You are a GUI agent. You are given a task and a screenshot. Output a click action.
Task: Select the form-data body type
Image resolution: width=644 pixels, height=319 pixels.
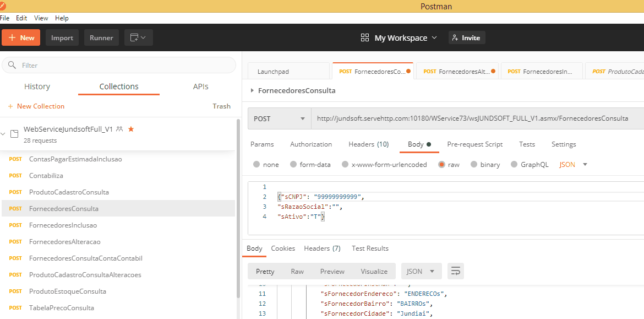[x=310, y=164]
